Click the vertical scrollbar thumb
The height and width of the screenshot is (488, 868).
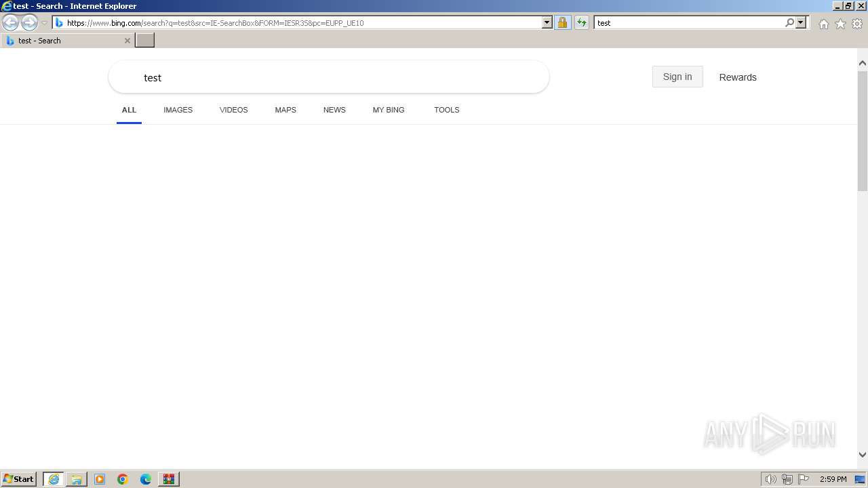[863, 130]
